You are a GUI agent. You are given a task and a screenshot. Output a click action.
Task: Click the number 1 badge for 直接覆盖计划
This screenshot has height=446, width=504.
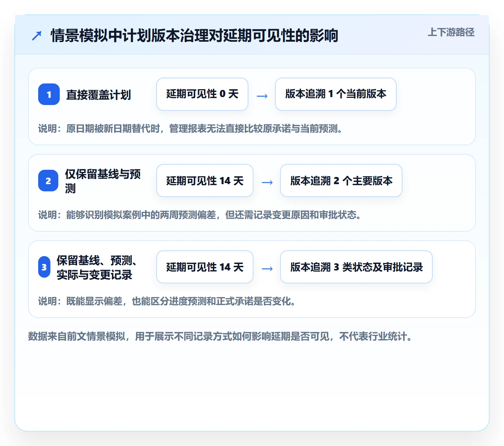click(x=49, y=94)
